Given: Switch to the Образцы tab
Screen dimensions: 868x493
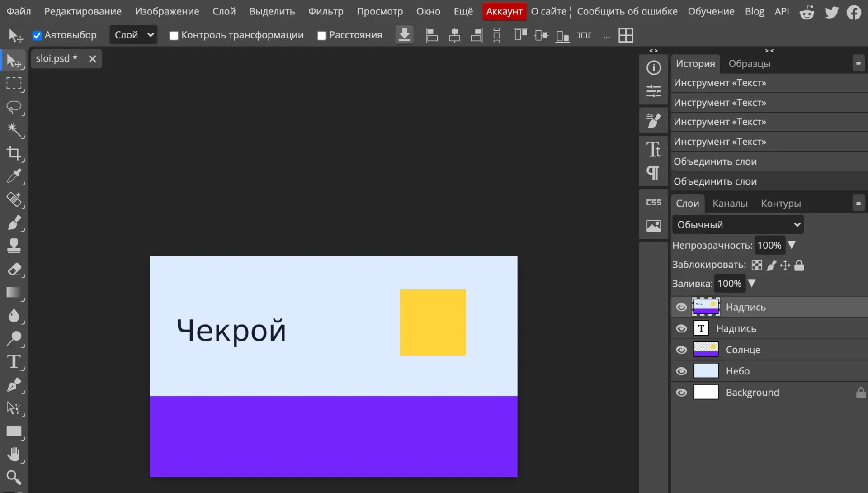Looking at the screenshot, I should pos(749,64).
